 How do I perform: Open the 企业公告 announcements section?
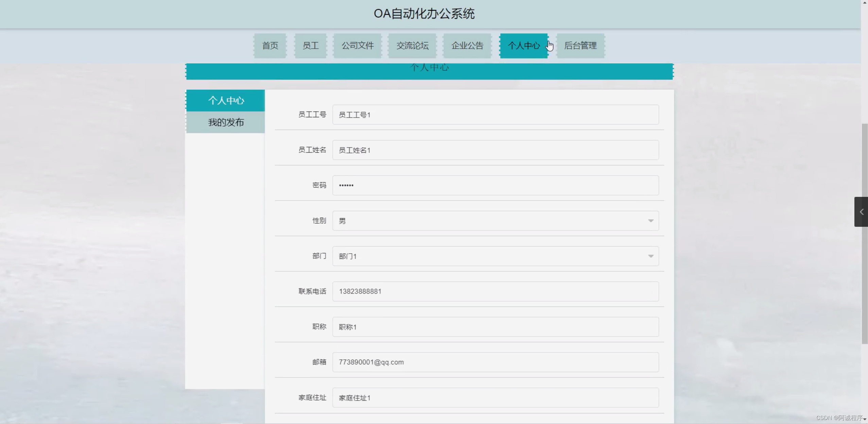click(467, 46)
